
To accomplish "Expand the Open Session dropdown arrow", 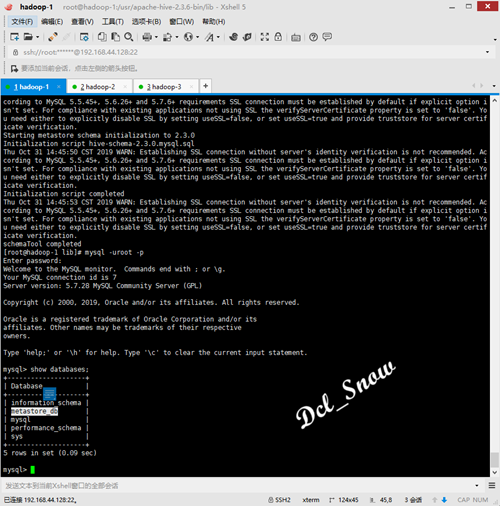I will click(x=37, y=37).
